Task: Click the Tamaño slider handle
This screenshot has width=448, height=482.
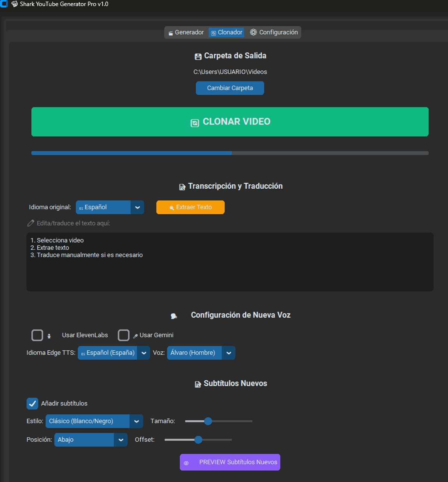Action: (208, 421)
